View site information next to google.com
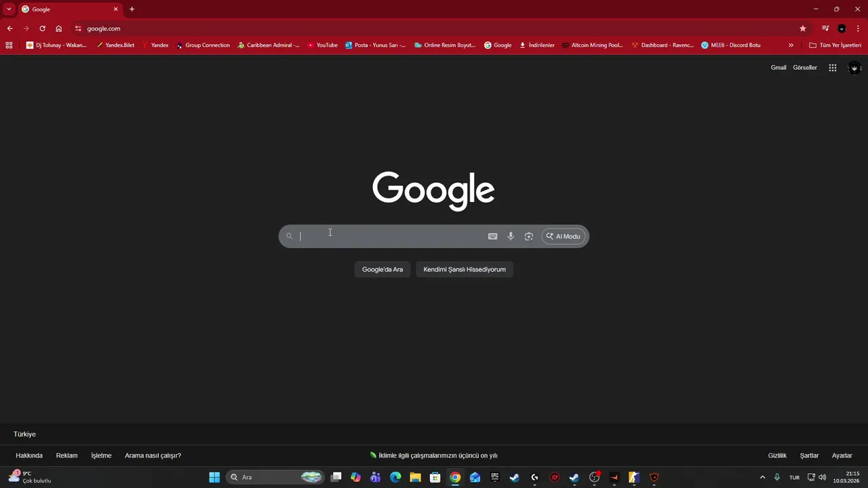Viewport: 868px width, 488px height. (78, 28)
